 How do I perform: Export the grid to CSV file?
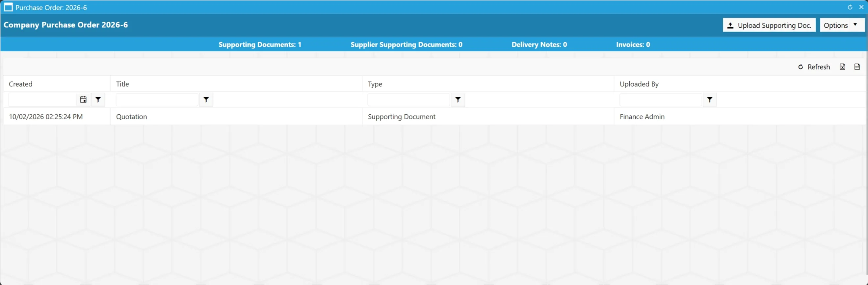click(x=857, y=67)
